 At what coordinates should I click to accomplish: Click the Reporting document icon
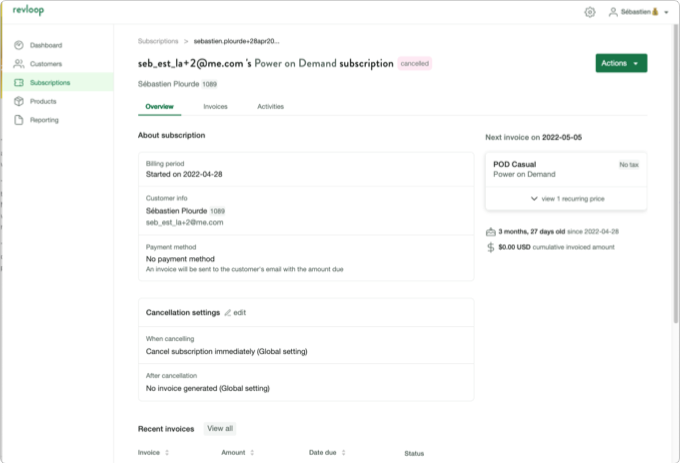(20, 120)
